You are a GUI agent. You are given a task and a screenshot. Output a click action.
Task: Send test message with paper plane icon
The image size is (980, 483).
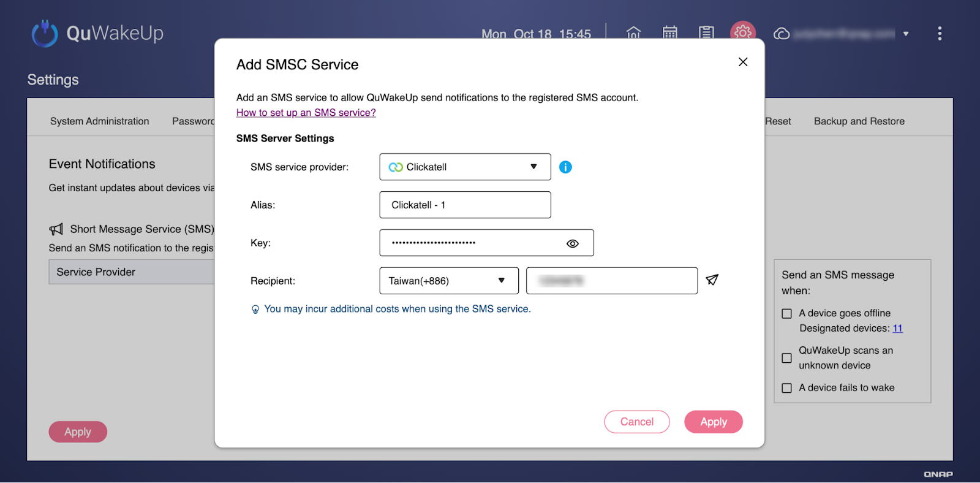pyautogui.click(x=712, y=280)
